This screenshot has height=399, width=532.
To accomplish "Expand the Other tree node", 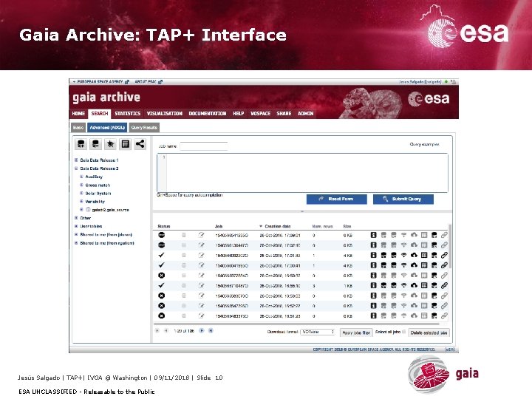I will point(76,218).
